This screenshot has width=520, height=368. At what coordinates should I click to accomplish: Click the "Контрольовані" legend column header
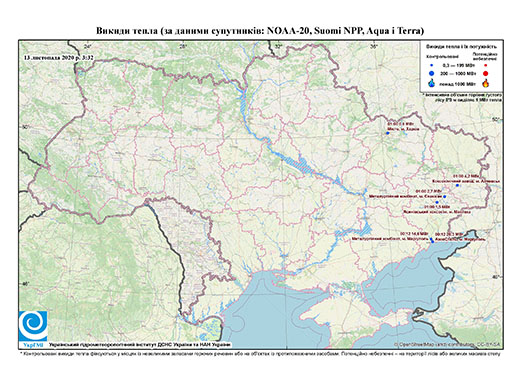point(443,56)
